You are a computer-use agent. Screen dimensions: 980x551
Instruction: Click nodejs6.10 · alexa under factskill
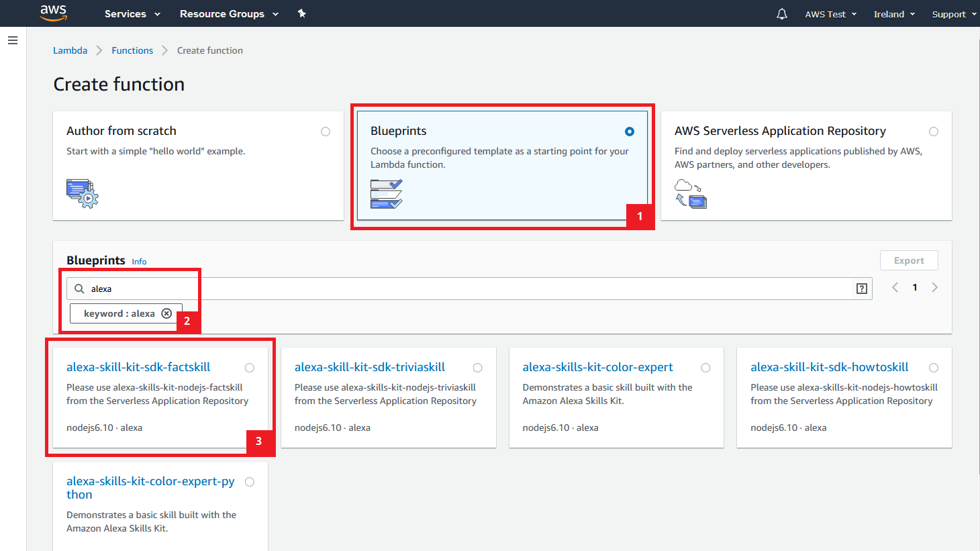pyautogui.click(x=104, y=428)
